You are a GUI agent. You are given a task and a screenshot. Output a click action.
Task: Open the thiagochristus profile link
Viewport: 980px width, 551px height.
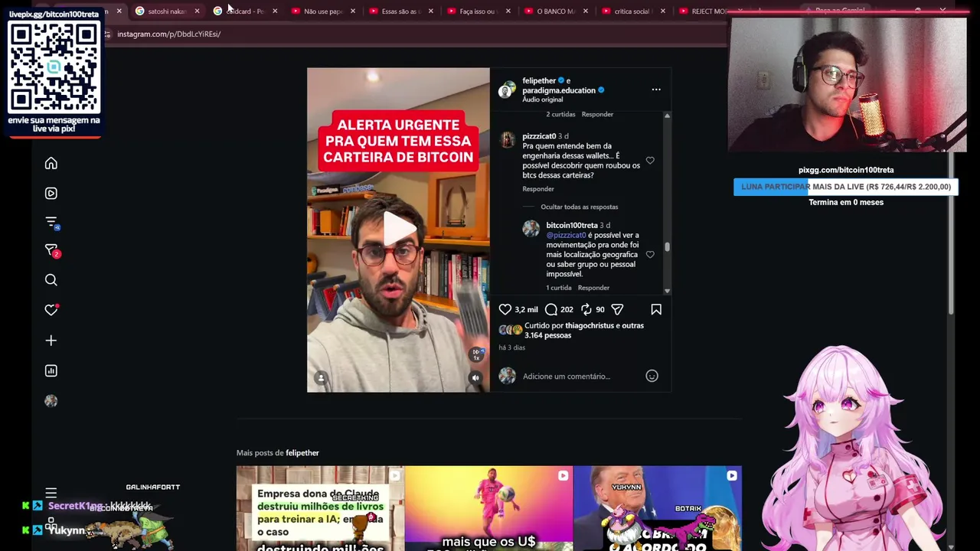point(592,325)
